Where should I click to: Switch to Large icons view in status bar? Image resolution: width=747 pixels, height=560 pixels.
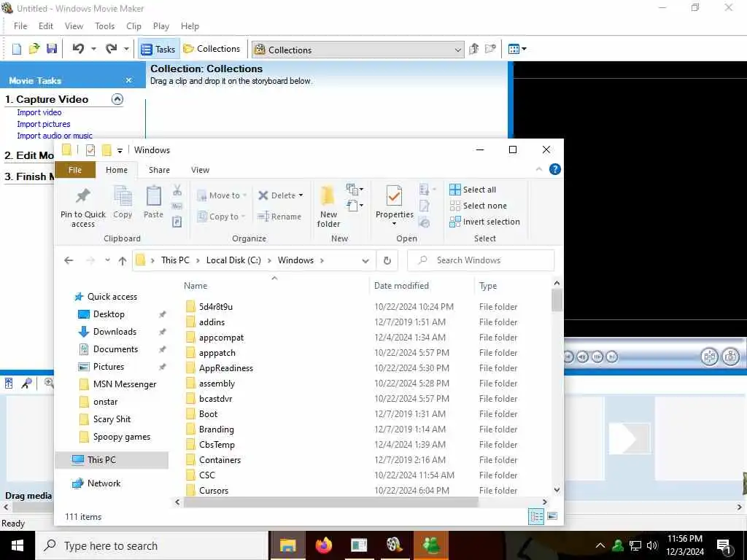pyautogui.click(x=553, y=516)
